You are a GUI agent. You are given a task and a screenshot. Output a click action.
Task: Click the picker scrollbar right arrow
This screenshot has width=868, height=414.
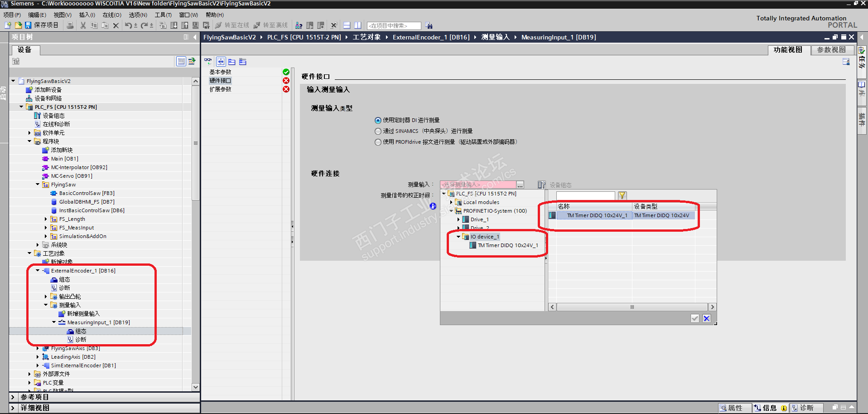coord(712,307)
